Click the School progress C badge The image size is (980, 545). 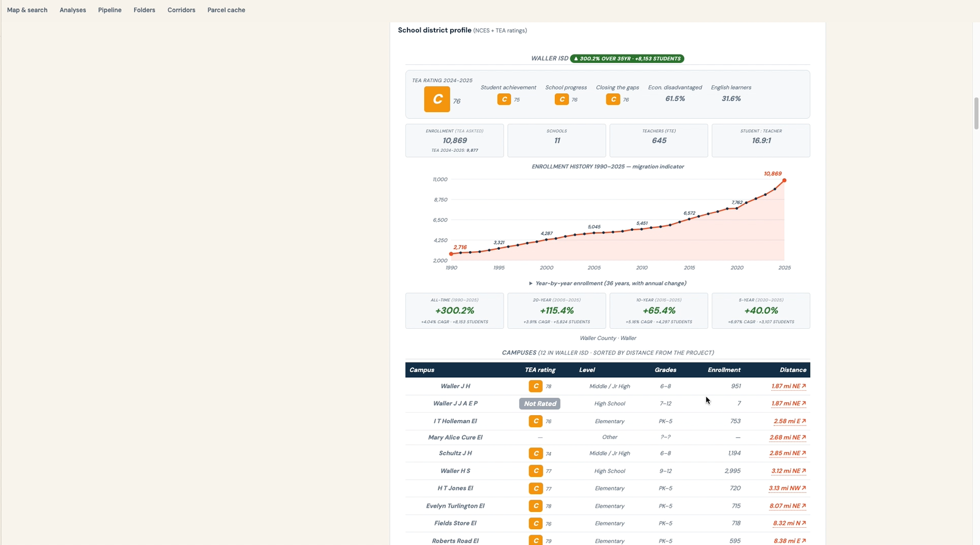point(562,99)
